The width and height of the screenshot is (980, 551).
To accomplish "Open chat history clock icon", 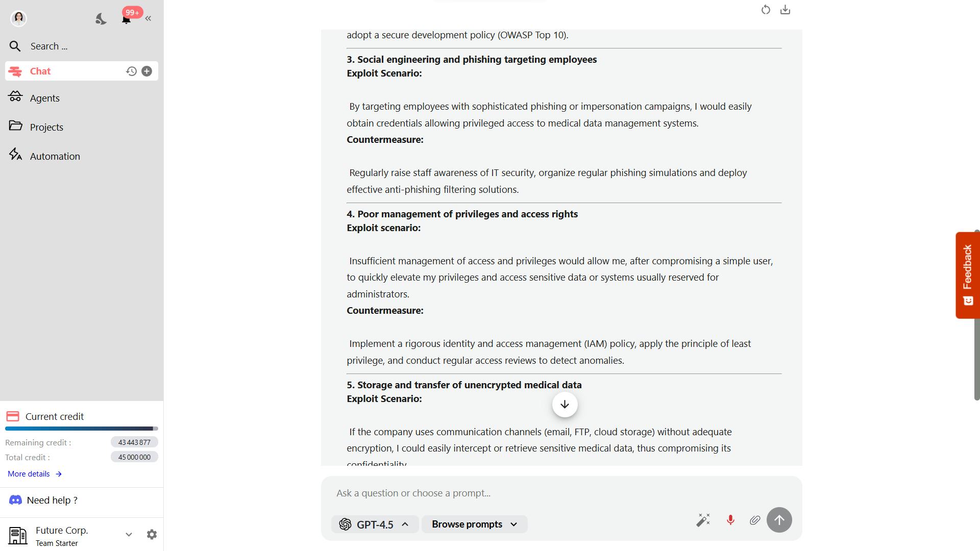I will coord(131,71).
